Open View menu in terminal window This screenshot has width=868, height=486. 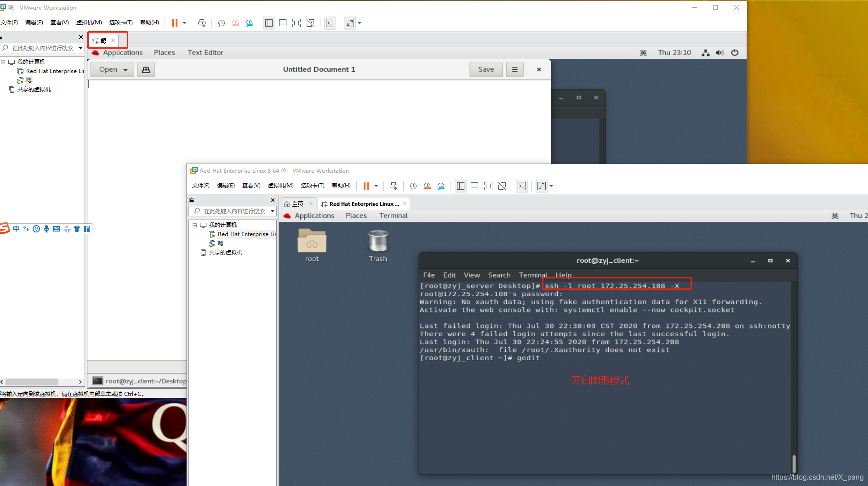tap(472, 275)
